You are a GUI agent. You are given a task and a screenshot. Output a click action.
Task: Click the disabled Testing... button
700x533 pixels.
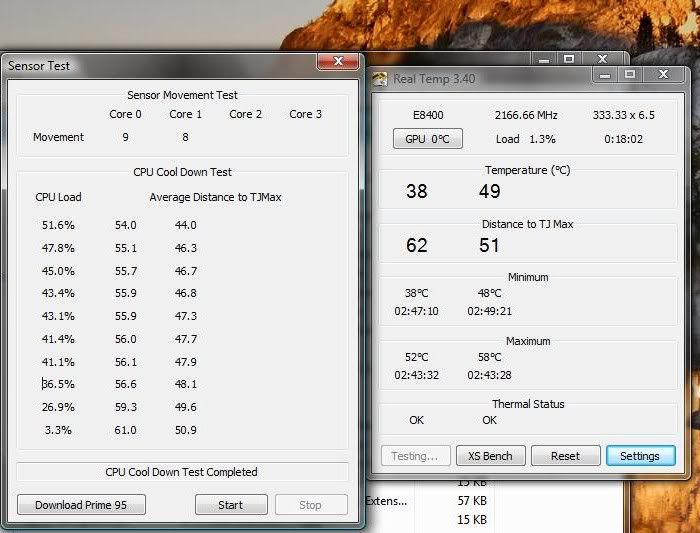click(415, 456)
